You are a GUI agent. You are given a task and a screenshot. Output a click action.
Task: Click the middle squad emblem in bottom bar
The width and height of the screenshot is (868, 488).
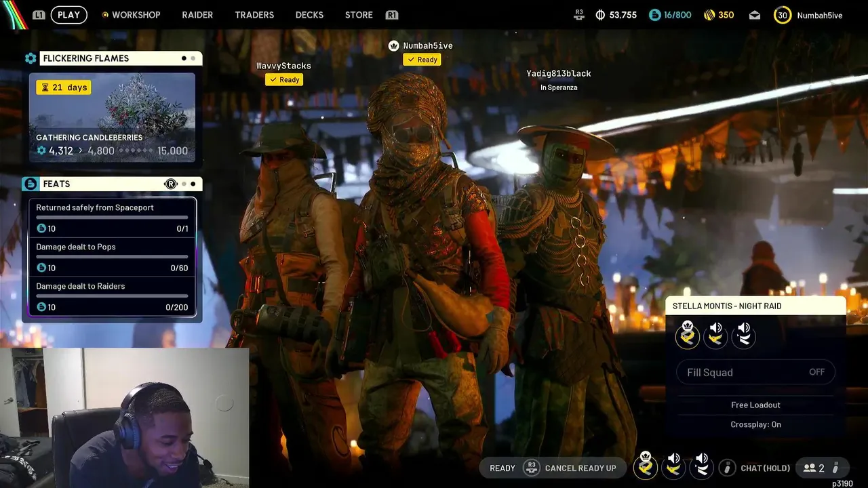coord(673,466)
